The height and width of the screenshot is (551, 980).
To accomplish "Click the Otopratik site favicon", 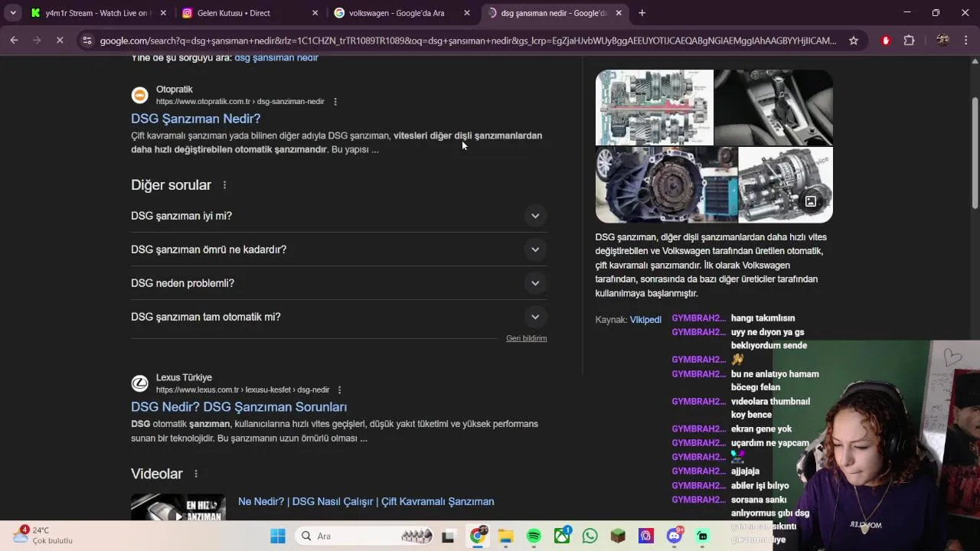I will 139,95.
